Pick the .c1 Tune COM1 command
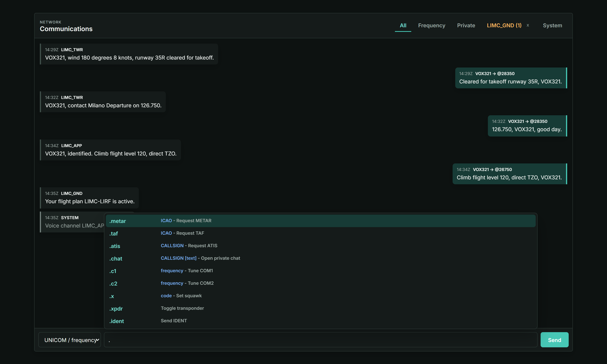Image resolution: width=607 pixels, height=364 pixels. pyautogui.click(x=320, y=271)
